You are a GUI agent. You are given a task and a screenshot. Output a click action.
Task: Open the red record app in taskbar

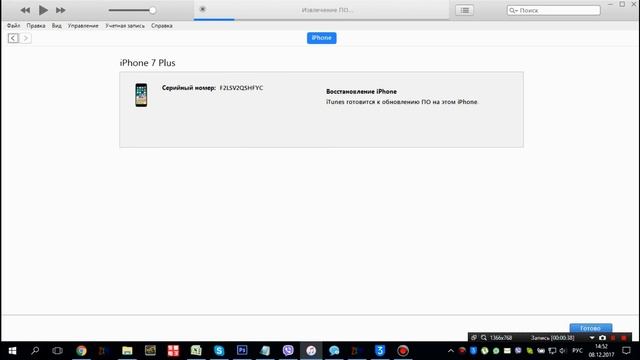(403, 351)
